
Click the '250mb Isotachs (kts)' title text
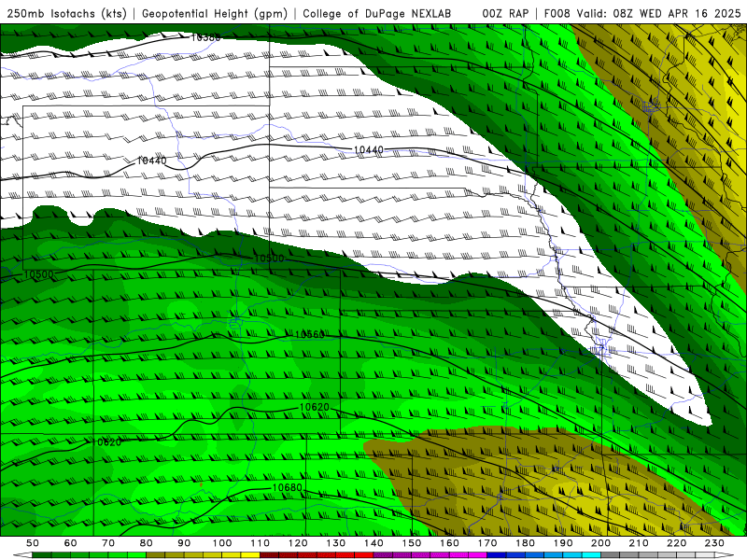pos(66,13)
